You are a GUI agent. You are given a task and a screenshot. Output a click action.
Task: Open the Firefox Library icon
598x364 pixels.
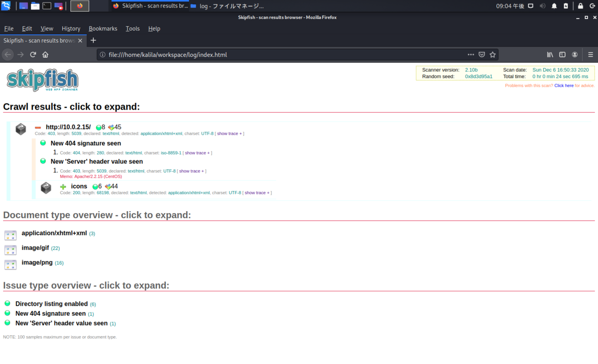click(550, 54)
